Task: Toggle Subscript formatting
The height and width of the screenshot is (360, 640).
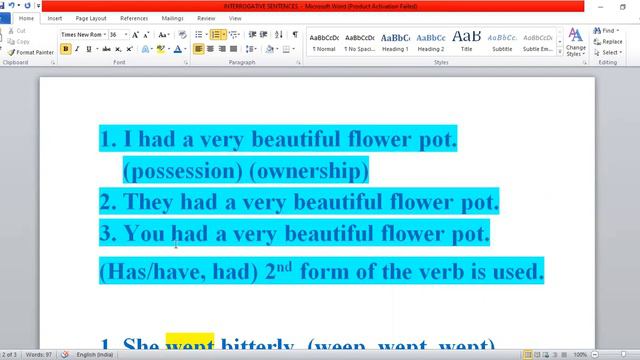Action: pos(118,49)
